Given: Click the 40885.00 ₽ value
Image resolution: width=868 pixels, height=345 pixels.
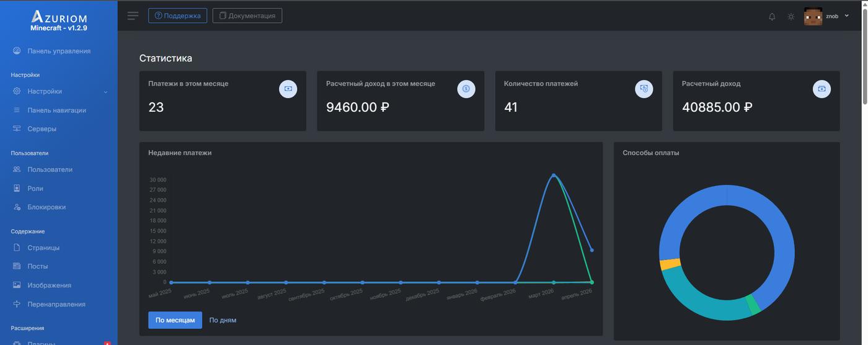Looking at the screenshot, I should [717, 107].
